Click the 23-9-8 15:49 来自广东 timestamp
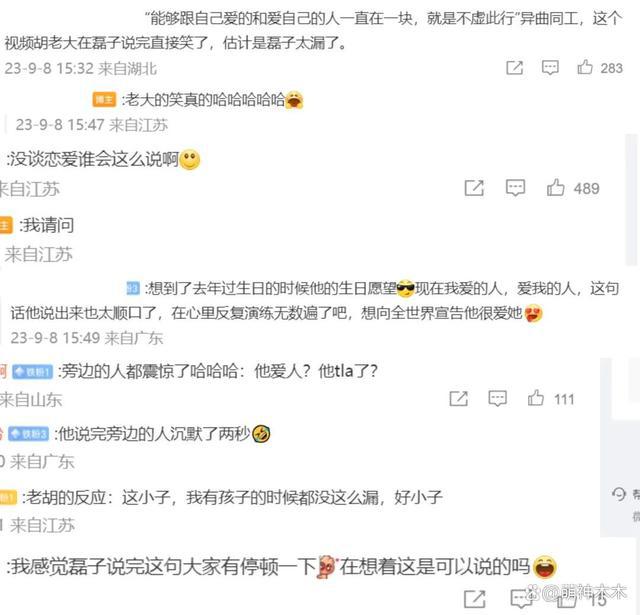Viewport: 640px width, 615px height. coord(87,338)
